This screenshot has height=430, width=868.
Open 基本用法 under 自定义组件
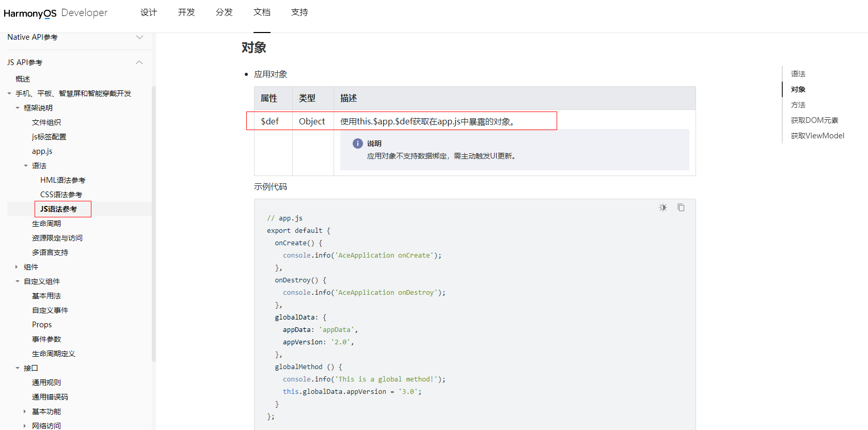(x=46, y=296)
